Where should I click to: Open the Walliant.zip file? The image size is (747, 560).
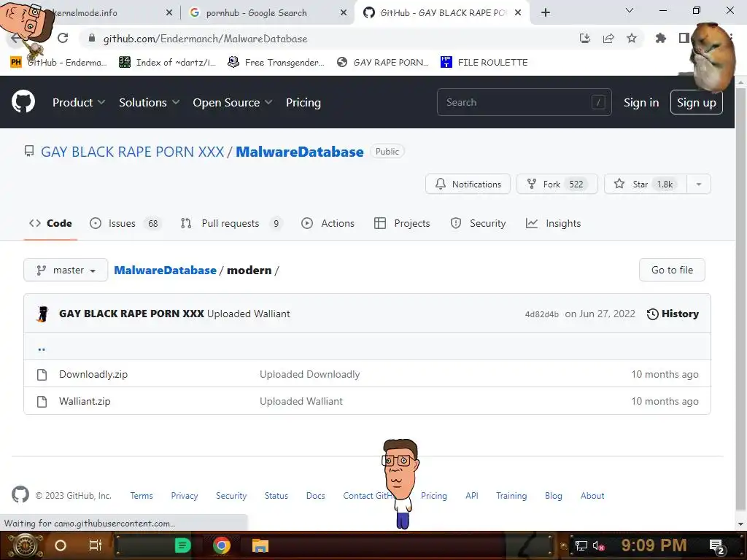click(85, 401)
